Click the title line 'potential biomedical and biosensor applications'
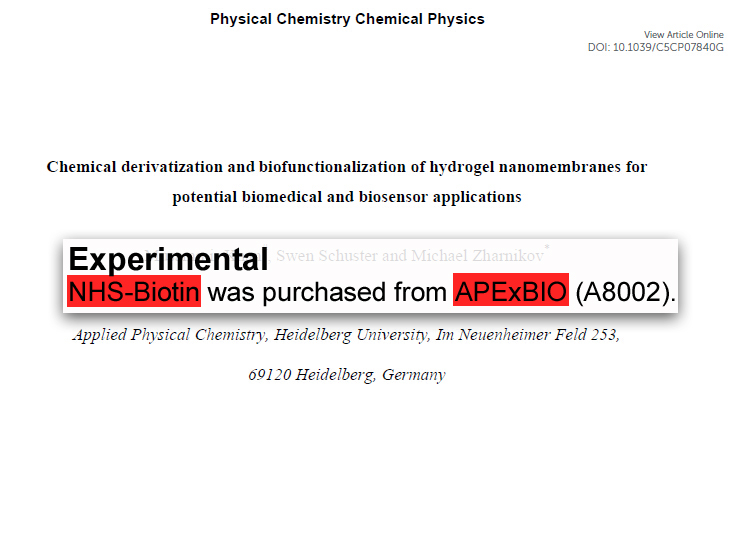This screenshot has width=740, height=549. pyautogui.click(x=347, y=197)
